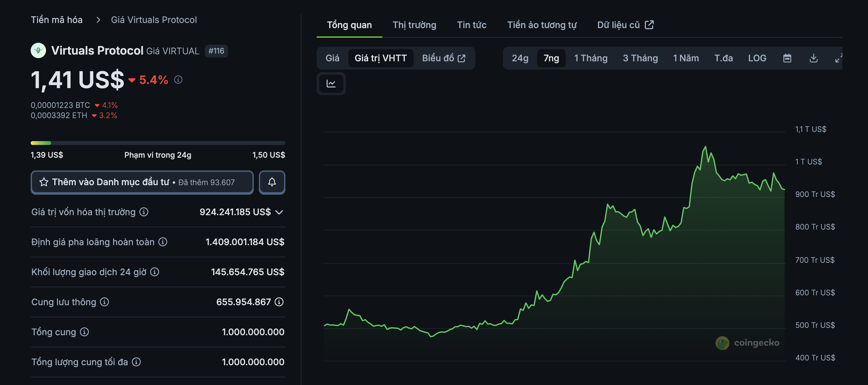Click the chart download icon
This screenshot has width=868, height=385.
[813, 58]
